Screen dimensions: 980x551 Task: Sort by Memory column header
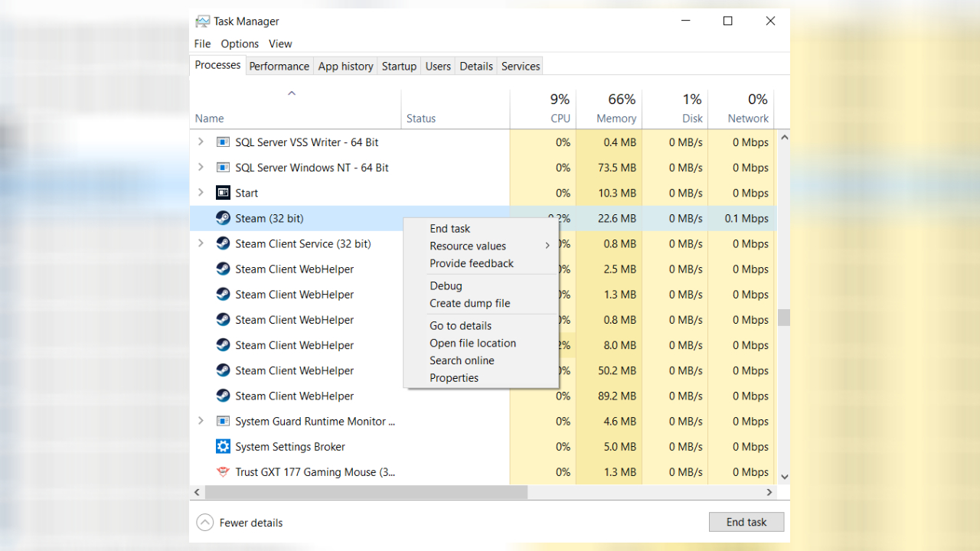609,109
